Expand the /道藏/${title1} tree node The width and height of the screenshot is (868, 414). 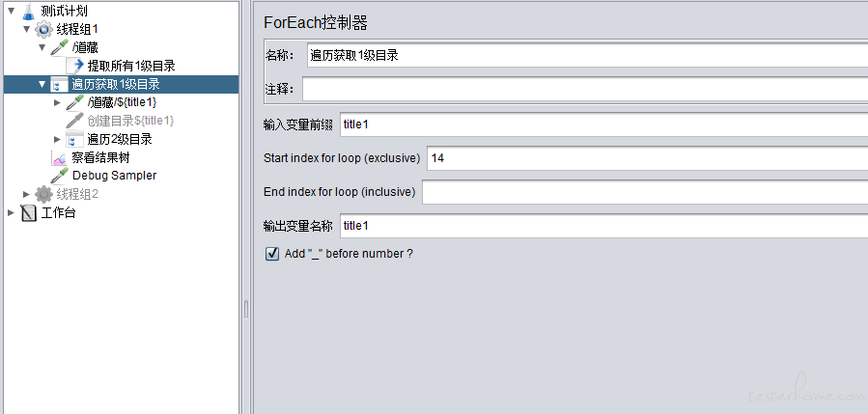click(57, 102)
